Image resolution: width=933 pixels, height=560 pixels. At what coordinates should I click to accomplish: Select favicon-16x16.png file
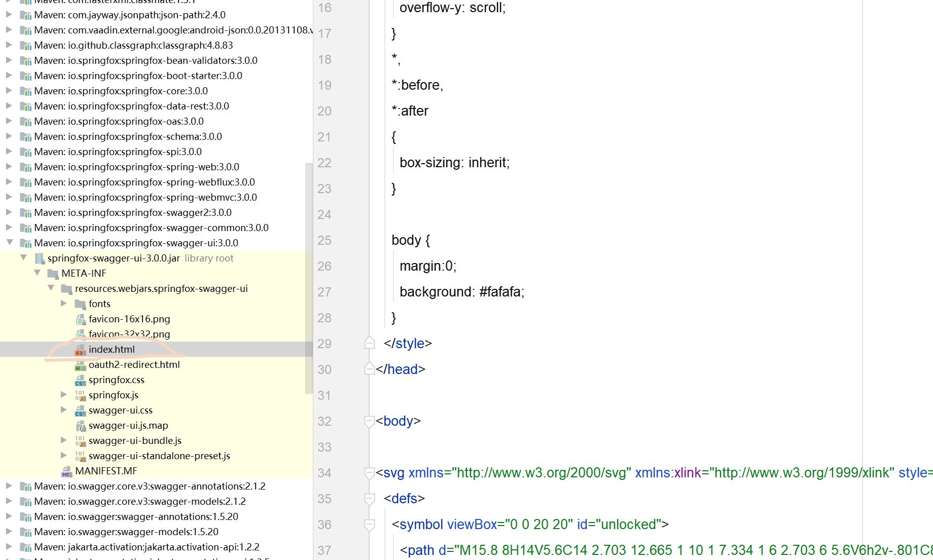tap(129, 319)
